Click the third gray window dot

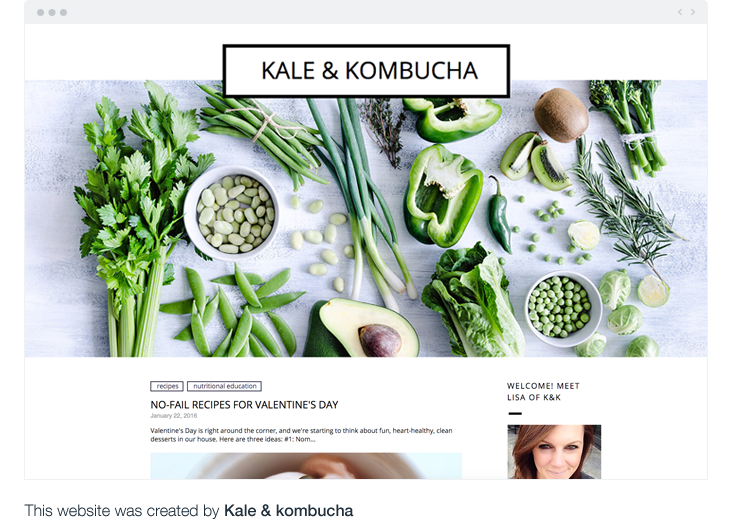63,13
